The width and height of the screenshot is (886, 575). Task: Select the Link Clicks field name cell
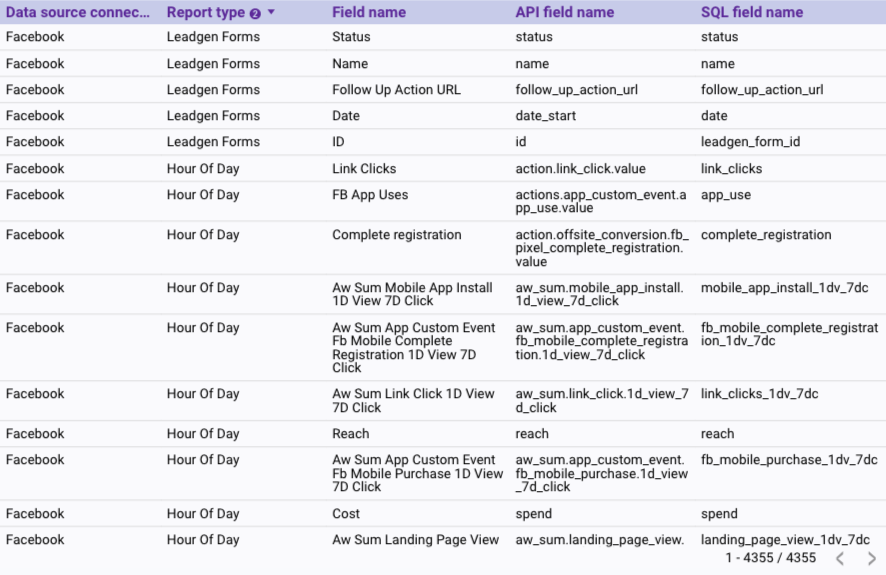pos(364,169)
